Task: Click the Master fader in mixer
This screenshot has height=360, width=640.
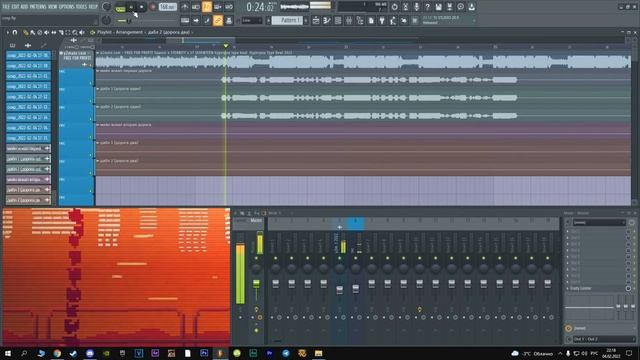Action: click(256, 283)
